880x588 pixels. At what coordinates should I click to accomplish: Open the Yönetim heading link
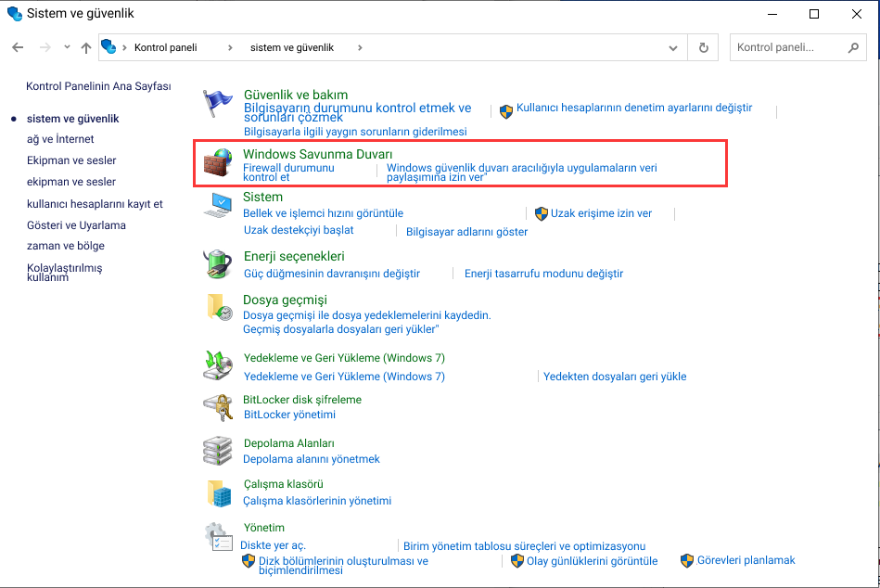[263, 528]
